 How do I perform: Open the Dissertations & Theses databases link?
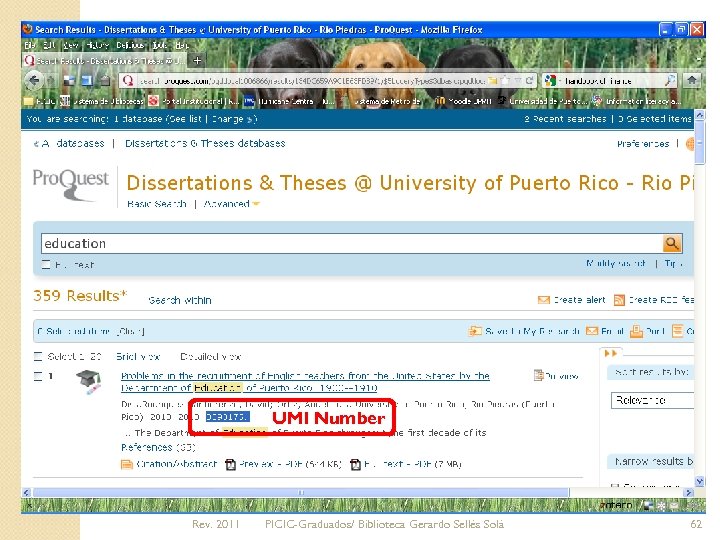205,143
